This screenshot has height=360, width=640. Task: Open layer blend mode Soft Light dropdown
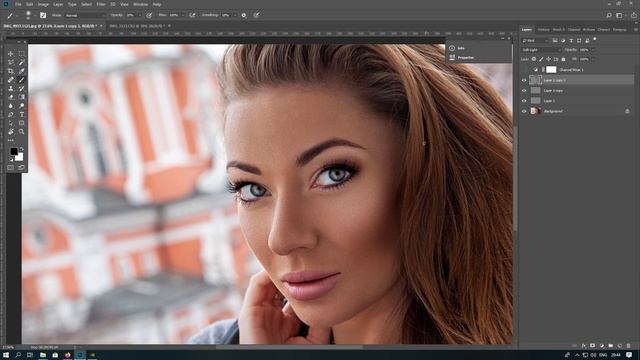point(542,50)
